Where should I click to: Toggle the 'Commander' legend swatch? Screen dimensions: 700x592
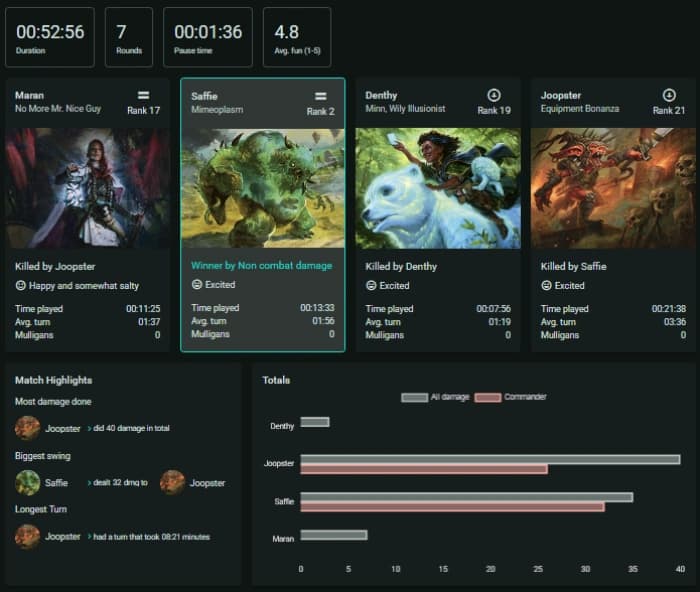(x=488, y=397)
